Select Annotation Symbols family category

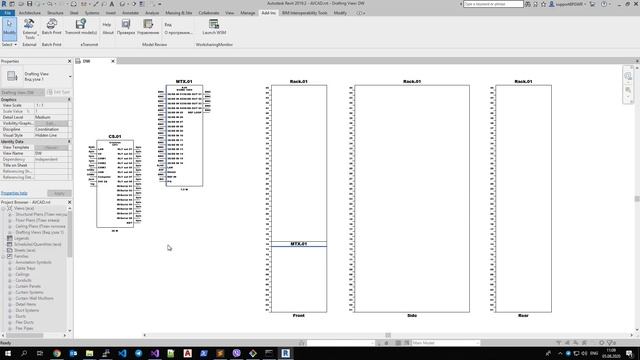[x=33, y=262]
